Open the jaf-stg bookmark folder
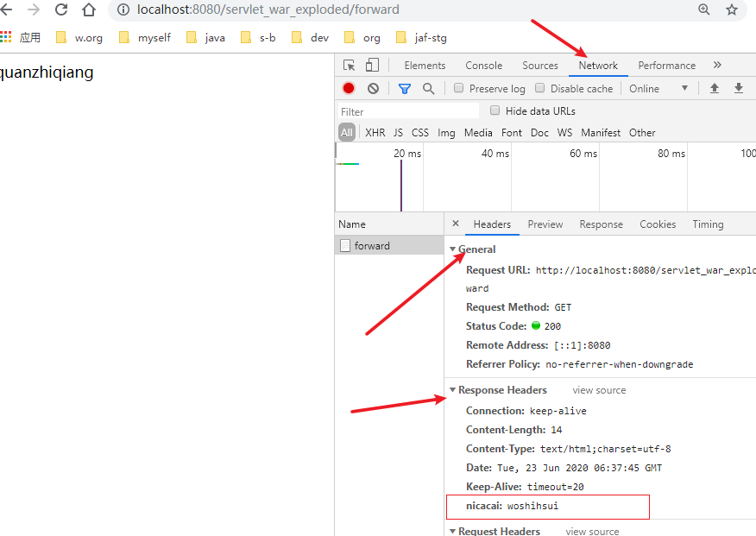This screenshot has width=756, height=536. 421,38
